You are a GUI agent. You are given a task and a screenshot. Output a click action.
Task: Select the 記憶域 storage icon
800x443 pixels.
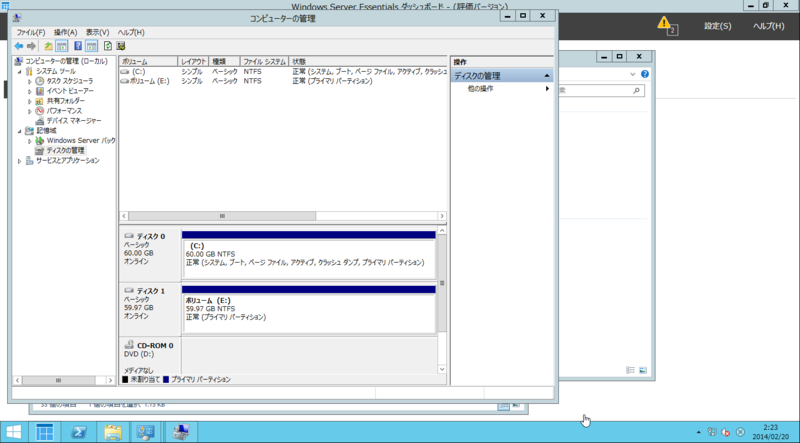click(x=30, y=131)
